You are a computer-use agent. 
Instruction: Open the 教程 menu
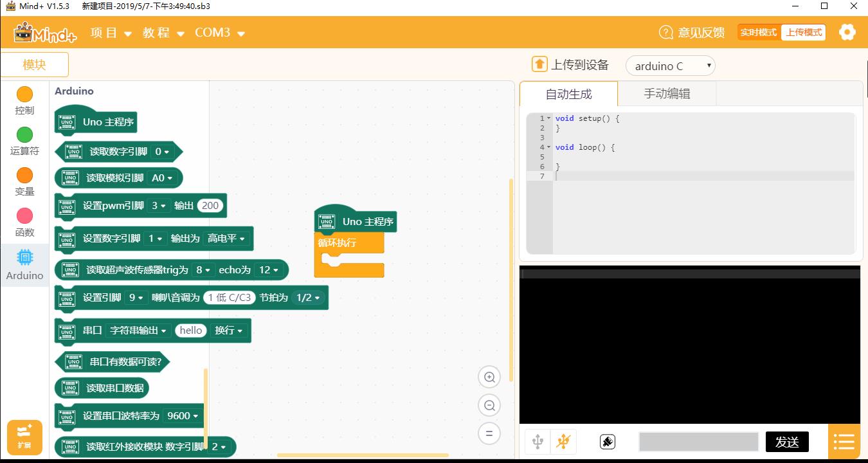click(163, 33)
